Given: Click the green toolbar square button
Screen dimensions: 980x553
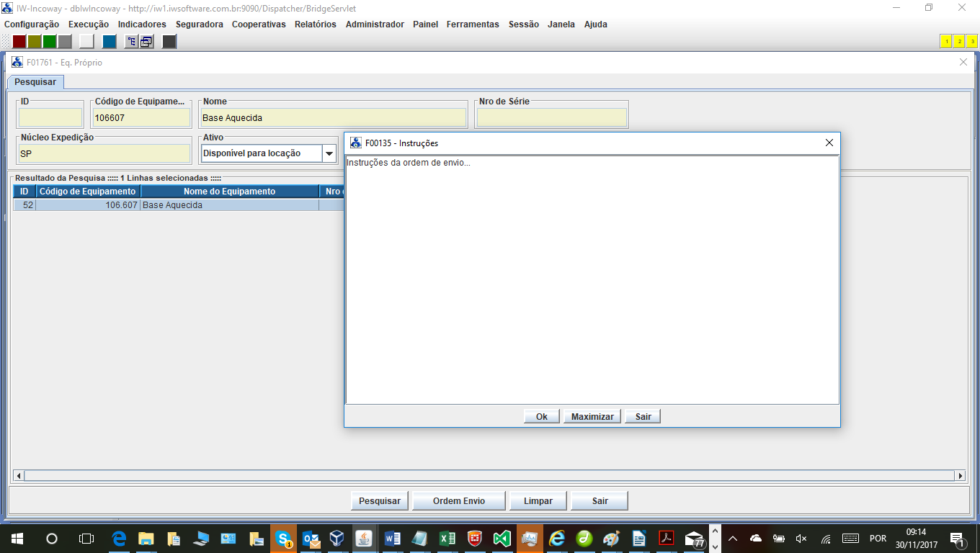Looking at the screenshot, I should 50,41.
